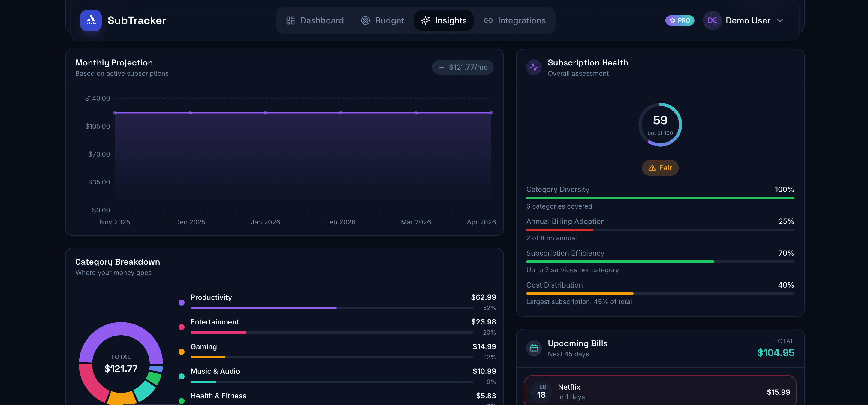
Task: Select the Dashboard grid icon
Action: tap(290, 20)
